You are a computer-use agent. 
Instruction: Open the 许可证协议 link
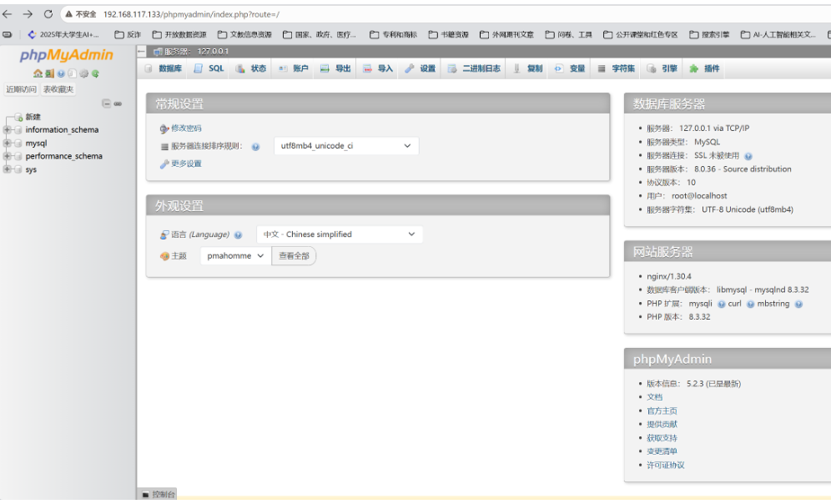(x=666, y=465)
